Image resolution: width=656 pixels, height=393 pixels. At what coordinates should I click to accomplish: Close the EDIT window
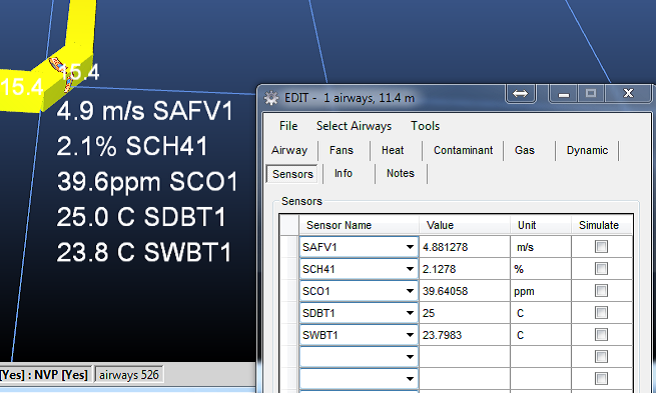pos(628,93)
